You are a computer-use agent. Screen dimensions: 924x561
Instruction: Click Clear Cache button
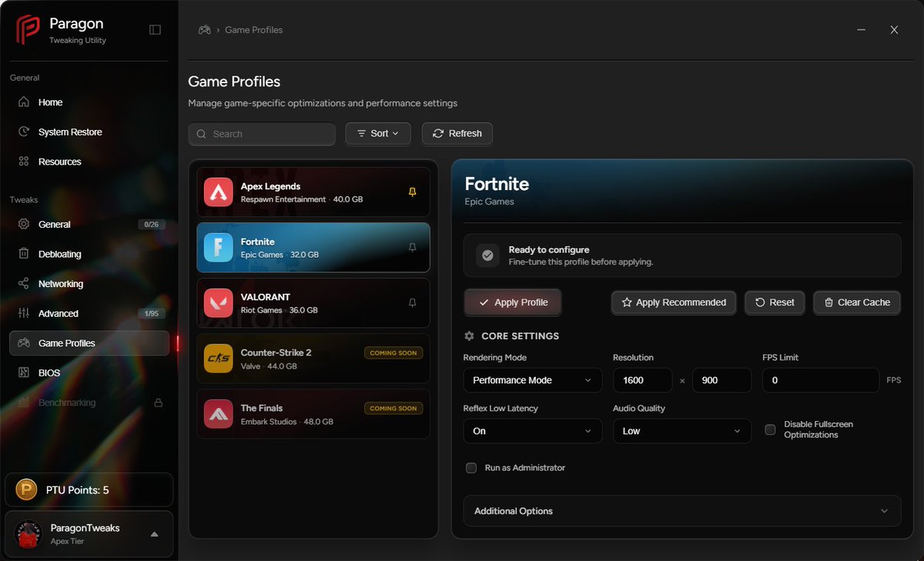coord(857,302)
